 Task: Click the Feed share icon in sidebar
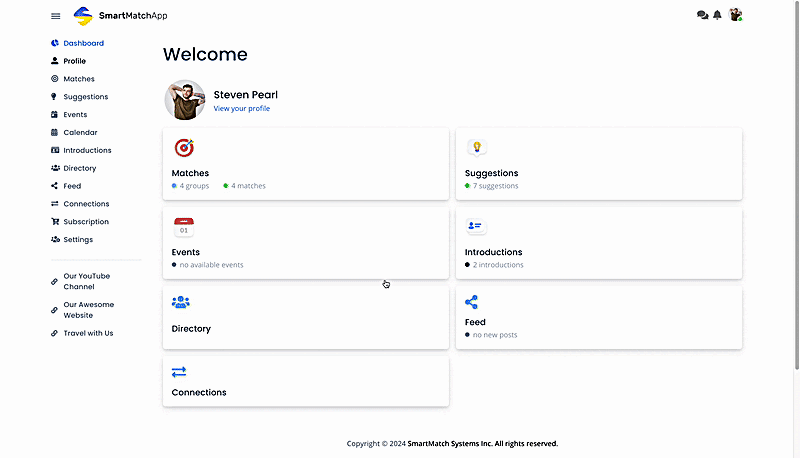[54, 186]
